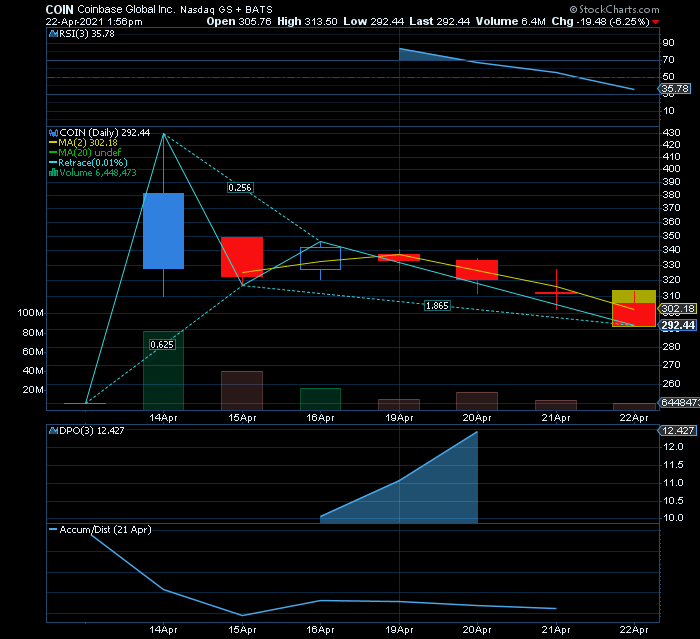Click the Coinbase Global Inc. company name

(126, 9)
